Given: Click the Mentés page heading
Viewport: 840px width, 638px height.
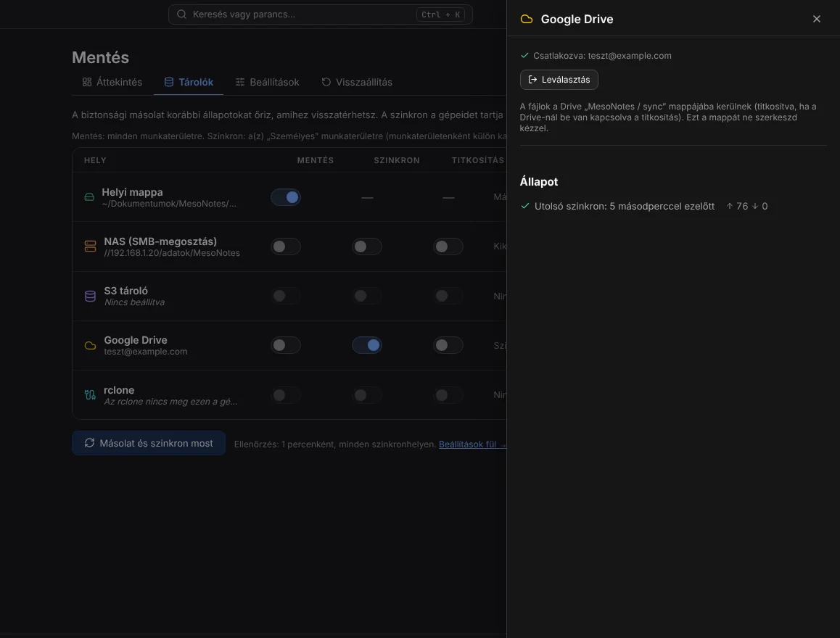Looking at the screenshot, I should 101,57.
